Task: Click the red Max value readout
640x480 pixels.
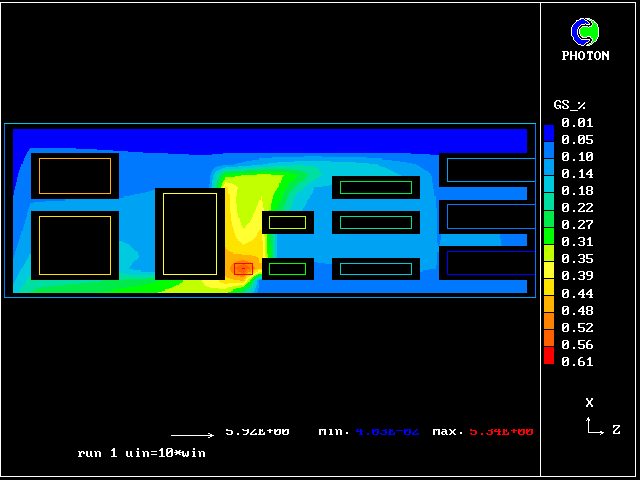Action: [x=497, y=432]
